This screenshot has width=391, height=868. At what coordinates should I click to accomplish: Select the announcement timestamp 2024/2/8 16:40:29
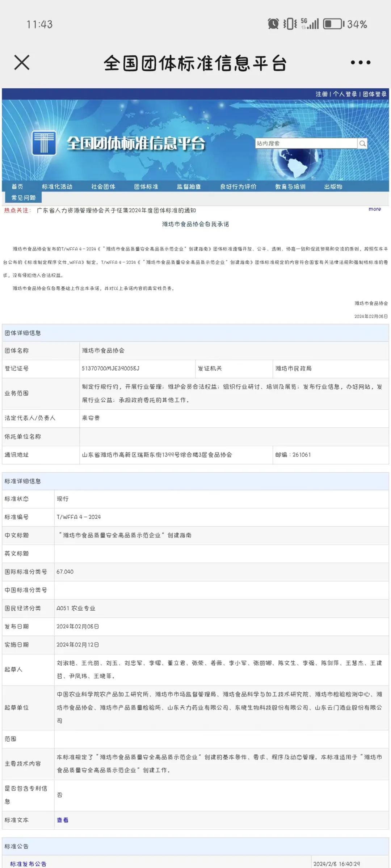pyautogui.click(x=337, y=864)
